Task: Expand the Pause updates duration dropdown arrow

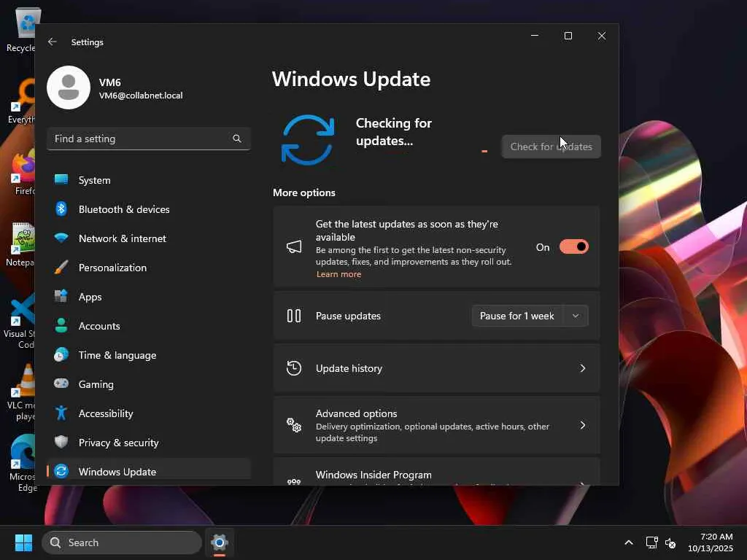Action: pos(576,316)
